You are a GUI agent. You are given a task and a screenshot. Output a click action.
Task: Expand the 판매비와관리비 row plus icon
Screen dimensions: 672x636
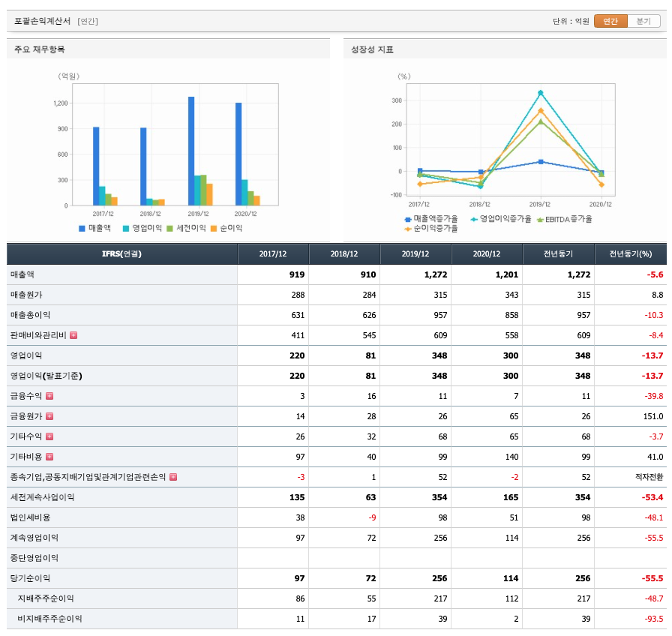point(73,335)
